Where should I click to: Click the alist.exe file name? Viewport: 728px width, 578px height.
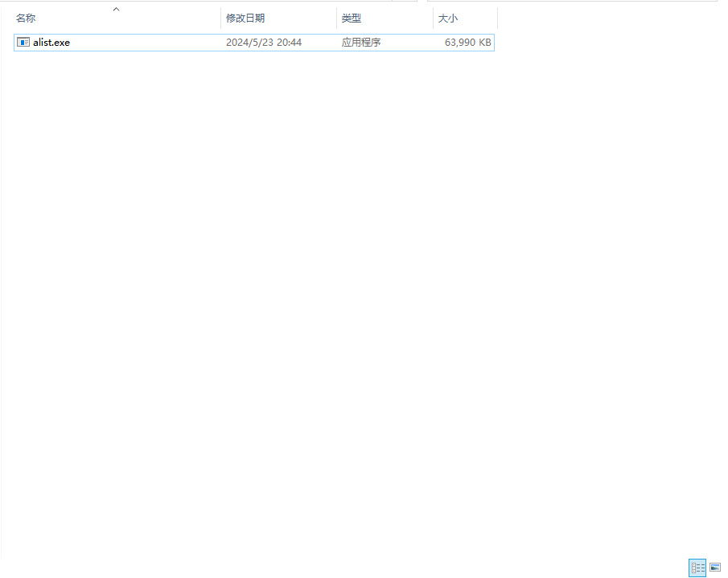point(51,43)
